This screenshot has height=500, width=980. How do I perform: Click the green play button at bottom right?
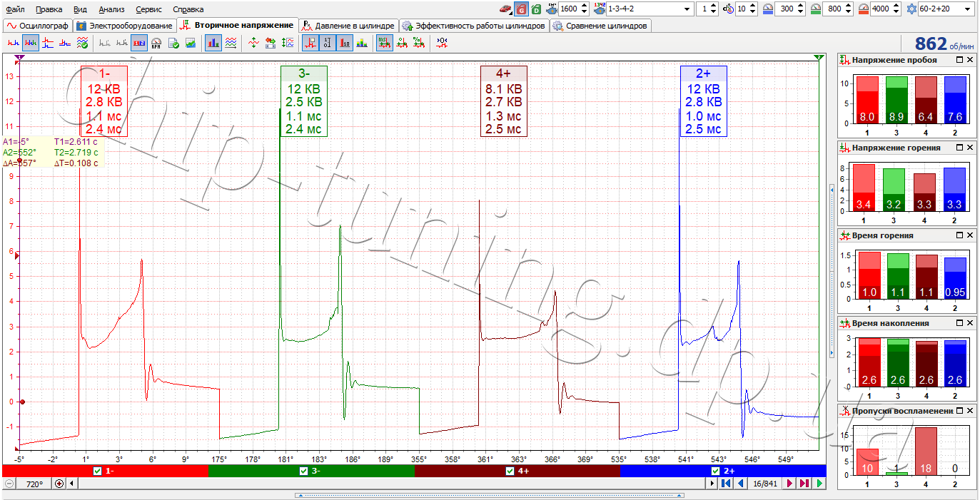click(x=819, y=484)
